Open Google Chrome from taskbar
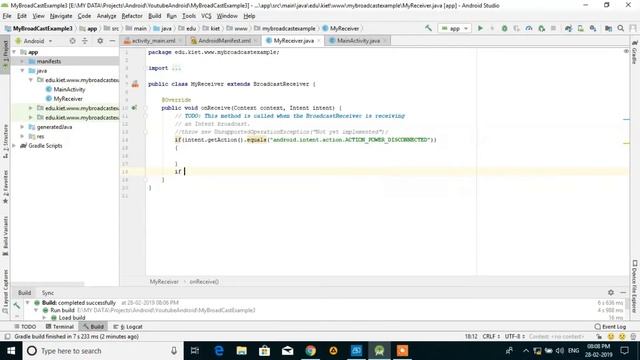This screenshot has height=360, width=640. coord(311,351)
